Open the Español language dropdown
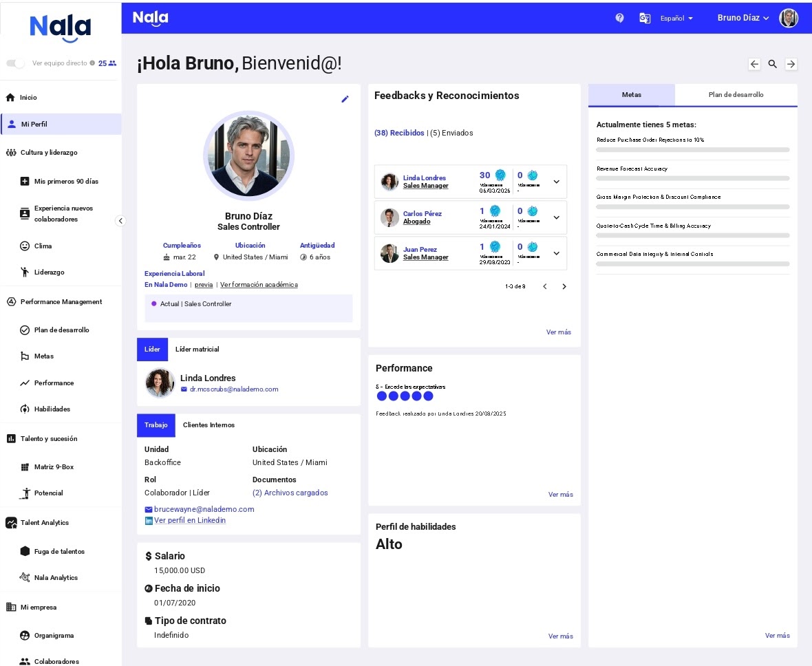812x666 pixels. (x=676, y=19)
